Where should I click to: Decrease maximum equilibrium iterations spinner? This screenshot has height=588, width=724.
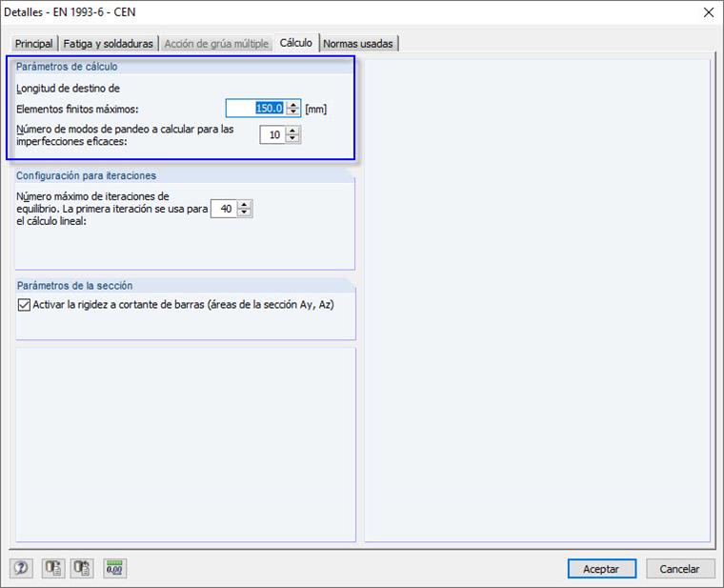244,212
